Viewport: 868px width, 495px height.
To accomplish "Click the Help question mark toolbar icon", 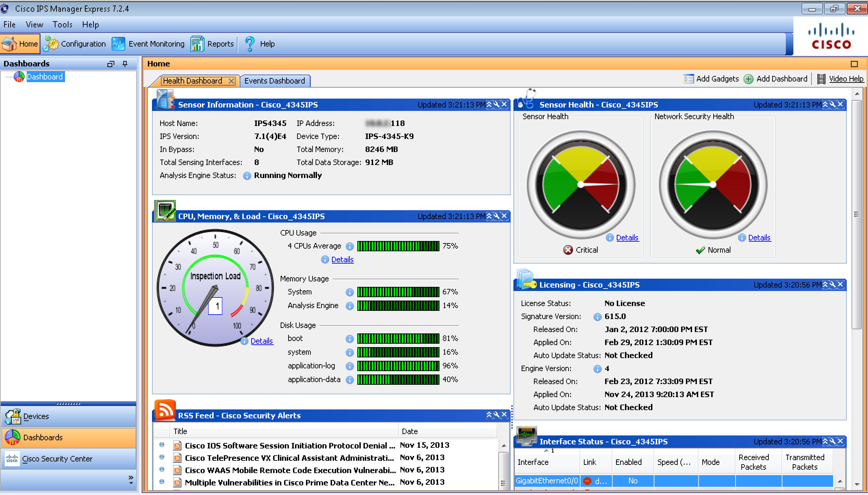I will click(x=250, y=44).
